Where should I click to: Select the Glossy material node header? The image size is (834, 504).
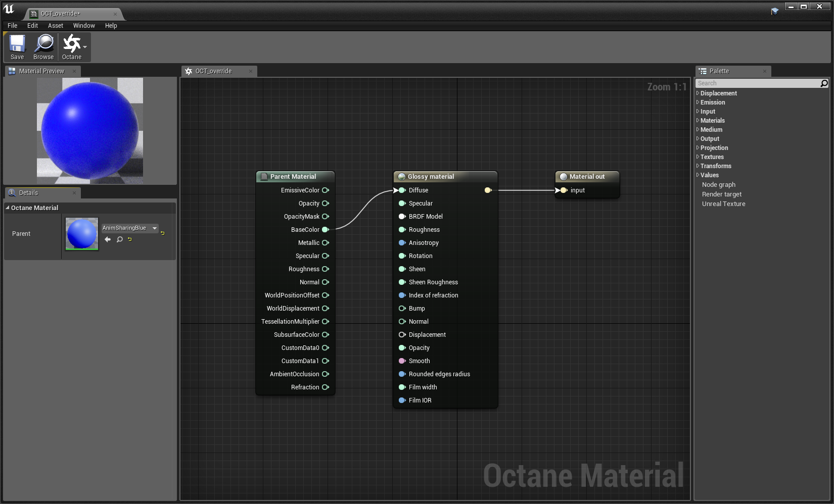[445, 177]
